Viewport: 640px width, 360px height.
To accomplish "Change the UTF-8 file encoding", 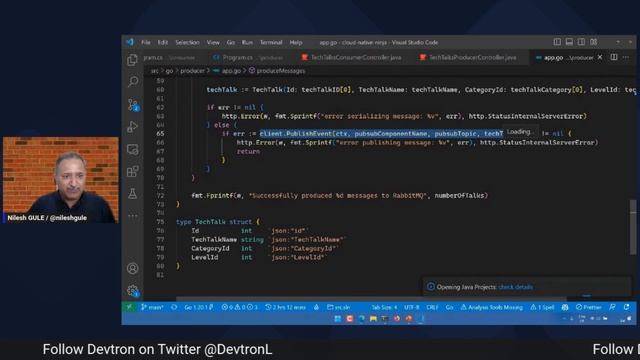I will point(411,307).
